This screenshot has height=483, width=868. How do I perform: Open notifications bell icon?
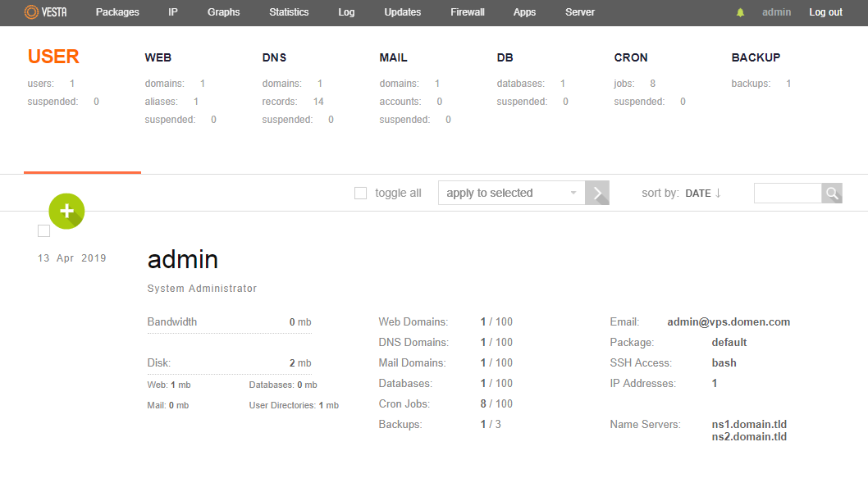[x=741, y=12]
